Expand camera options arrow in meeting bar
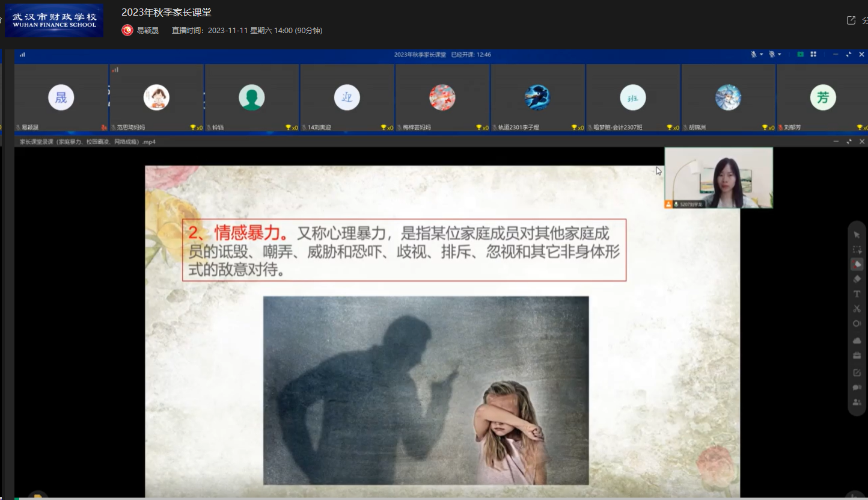868x500 pixels. [780, 54]
